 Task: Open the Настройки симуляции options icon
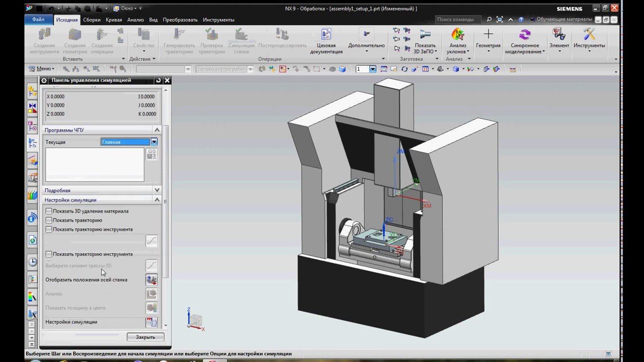[x=151, y=322]
